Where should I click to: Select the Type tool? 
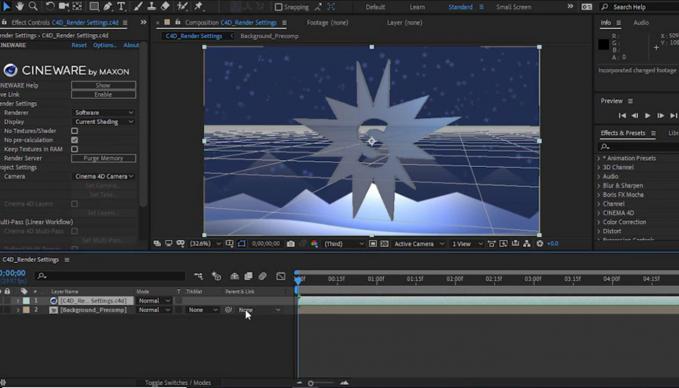point(121,6)
